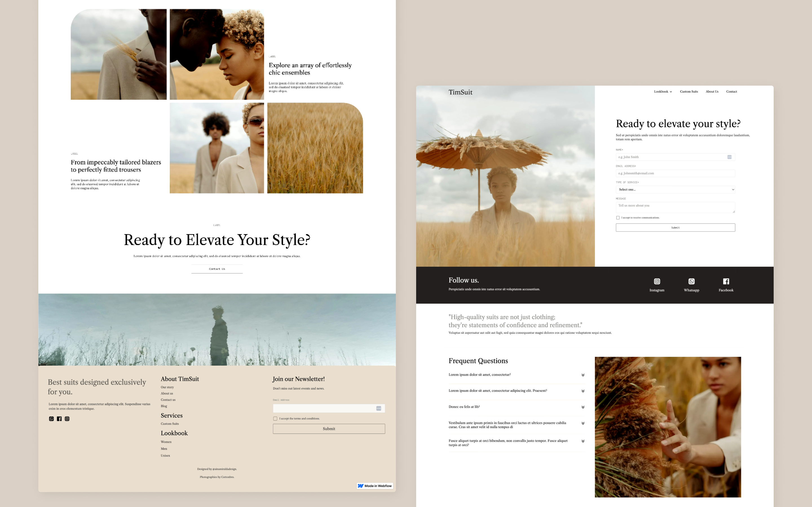Click the Email Address field in contact form

[x=675, y=173]
